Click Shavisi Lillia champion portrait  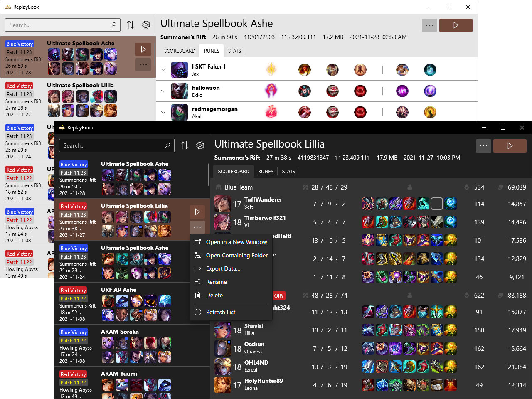click(x=222, y=330)
